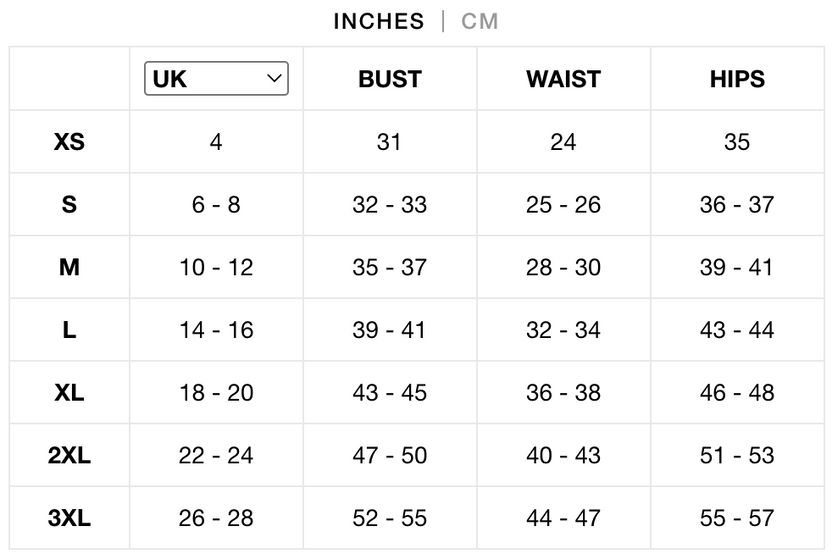
Task: Click the UK size 26 - 28 cell
Action: point(216,517)
